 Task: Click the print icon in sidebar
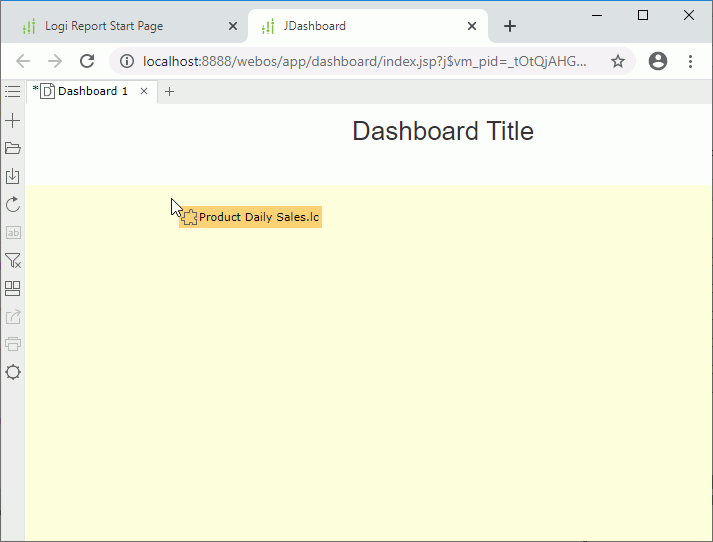click(x=13, y=345)
